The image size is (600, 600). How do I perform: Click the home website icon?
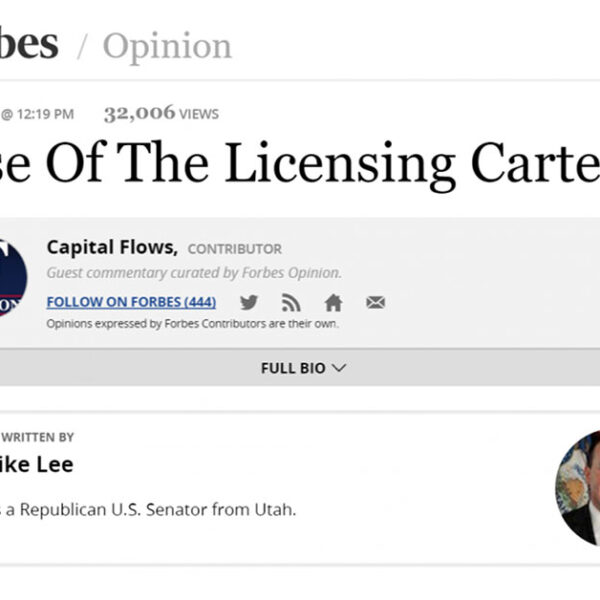coord(333,302)
